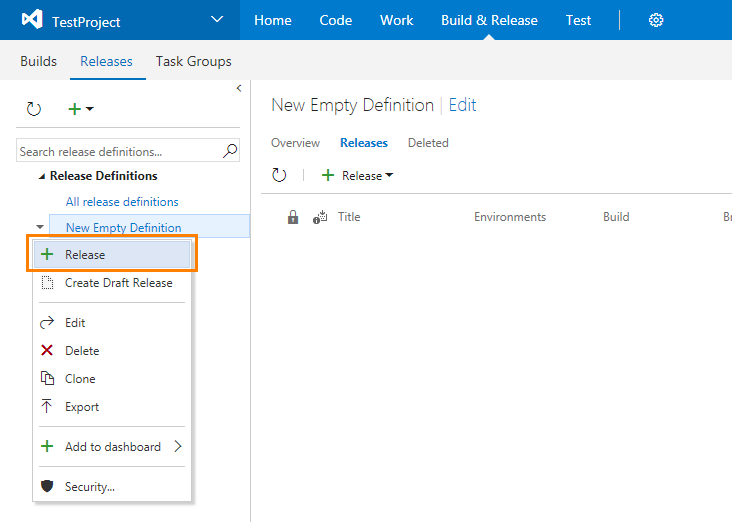Switch to the Task Groups tab

coord(193,61)
